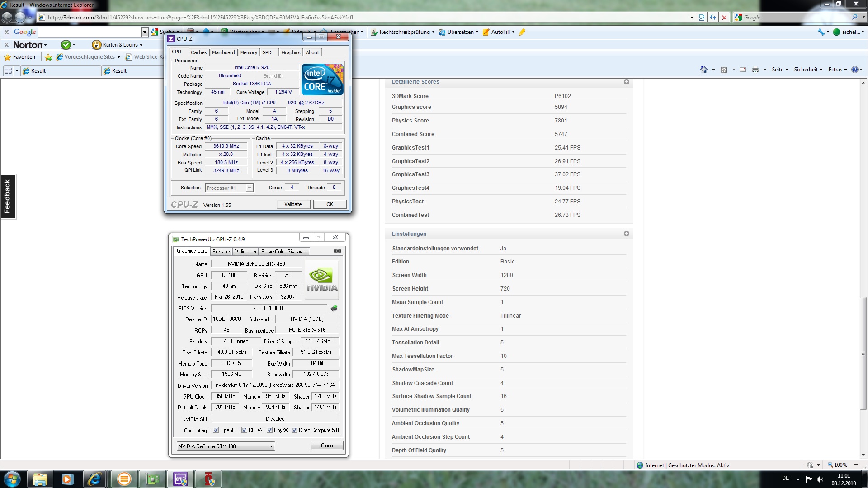Viewport: 868px width, 488px height.
Task: Switch to the Memory tab in CPU-Z
Action: click(x=249, y=52)
